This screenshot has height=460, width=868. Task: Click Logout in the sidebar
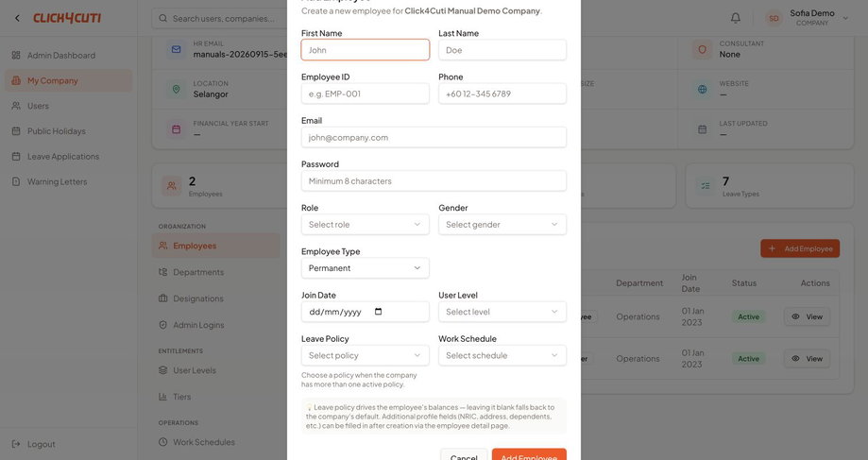point(69,444)
